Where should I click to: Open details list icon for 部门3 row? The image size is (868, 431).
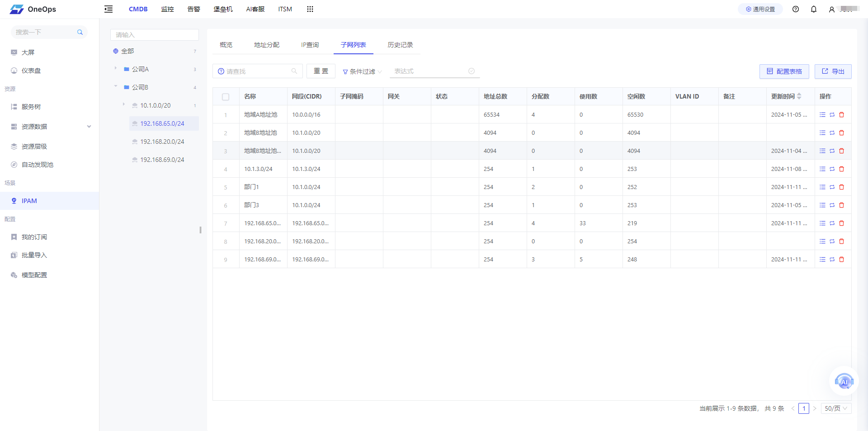[x=822, y=205]
